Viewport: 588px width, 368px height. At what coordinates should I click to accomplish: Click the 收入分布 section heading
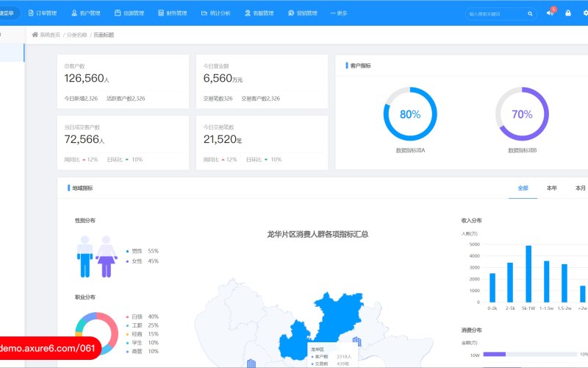[471, 221]
